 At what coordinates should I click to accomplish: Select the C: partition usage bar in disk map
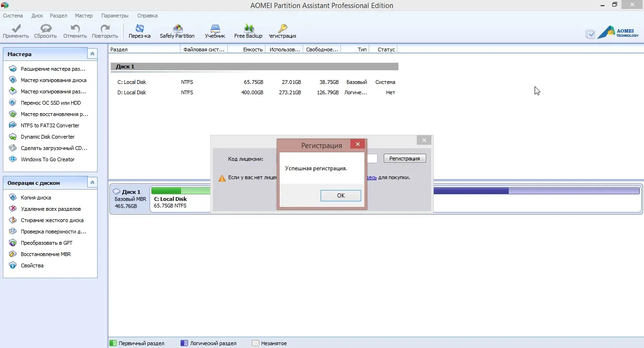coord(180,191)
